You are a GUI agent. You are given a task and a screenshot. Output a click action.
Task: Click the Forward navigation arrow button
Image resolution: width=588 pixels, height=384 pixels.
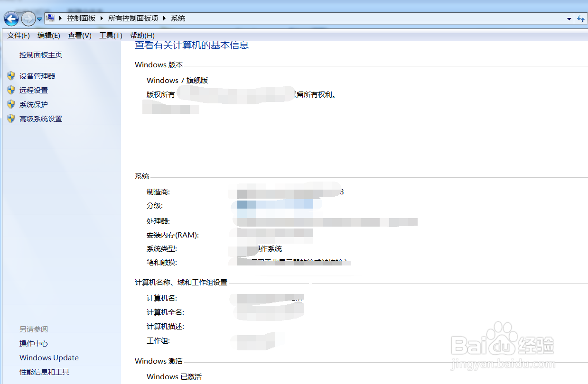[28, 19]
